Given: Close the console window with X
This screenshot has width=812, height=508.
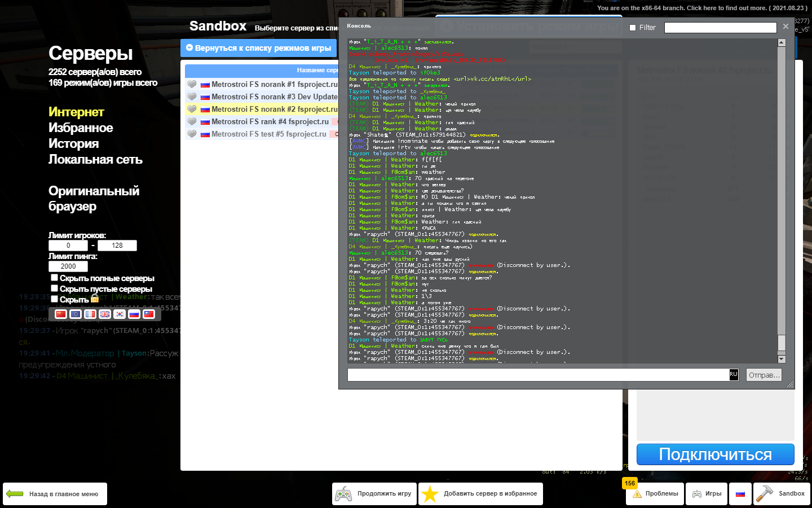Looking at the screenshot, I should 785,27.
